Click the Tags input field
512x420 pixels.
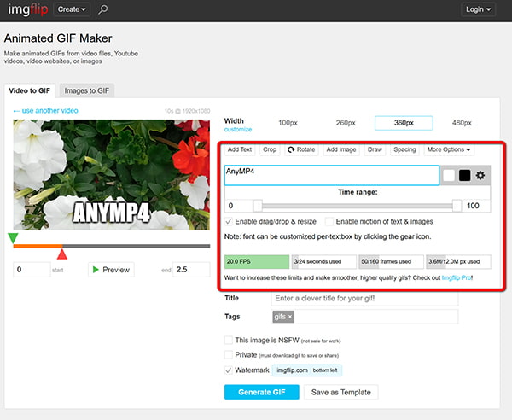click(x=364, y=317)
